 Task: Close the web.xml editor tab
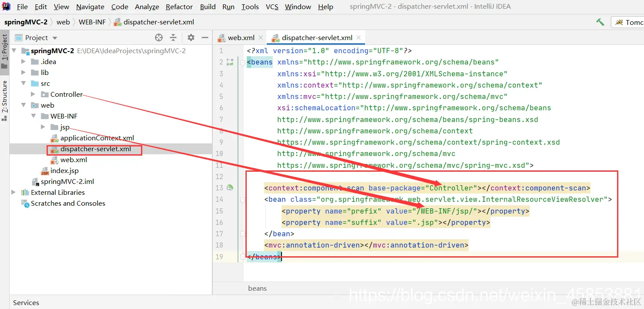pos(261,37)
